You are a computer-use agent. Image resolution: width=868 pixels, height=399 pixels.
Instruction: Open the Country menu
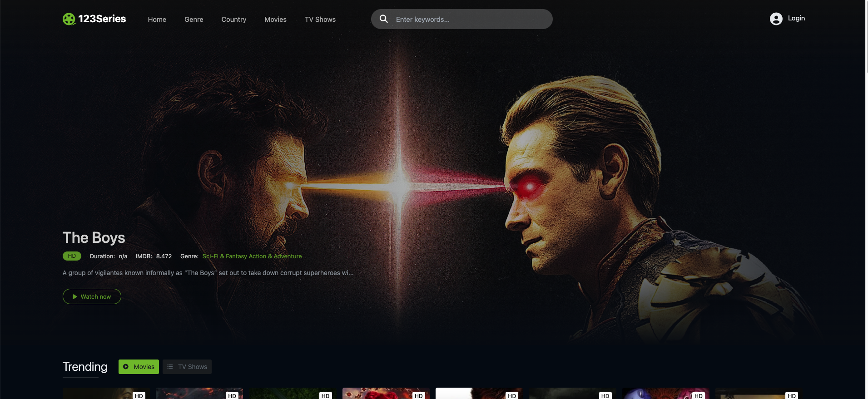coord(234,20)
